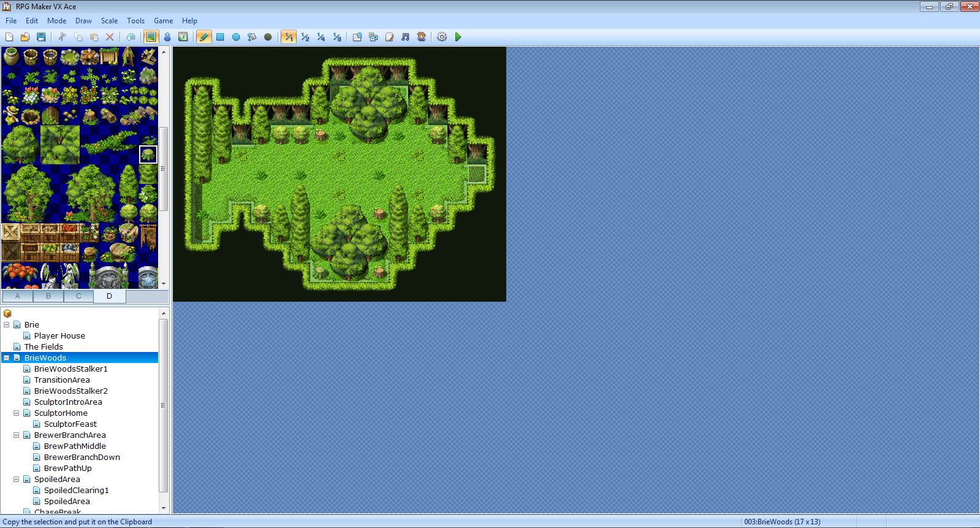The height and width of the screenshot is (528, 980).
Task: Collapse the BrieWoods map node
Action: click(x=7, y=358)
